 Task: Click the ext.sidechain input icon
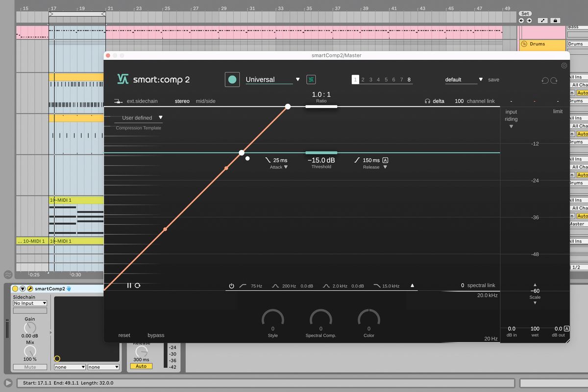[x=118, y=101]
